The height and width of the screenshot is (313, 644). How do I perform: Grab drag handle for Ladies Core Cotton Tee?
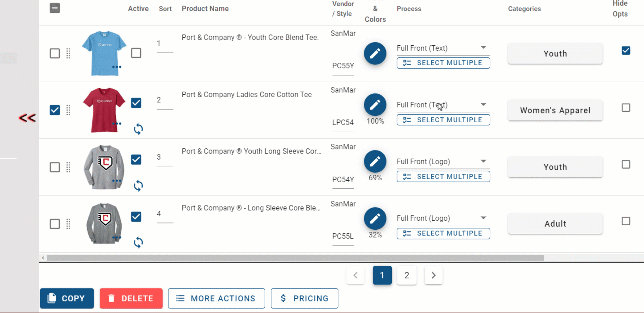point(68,110)
